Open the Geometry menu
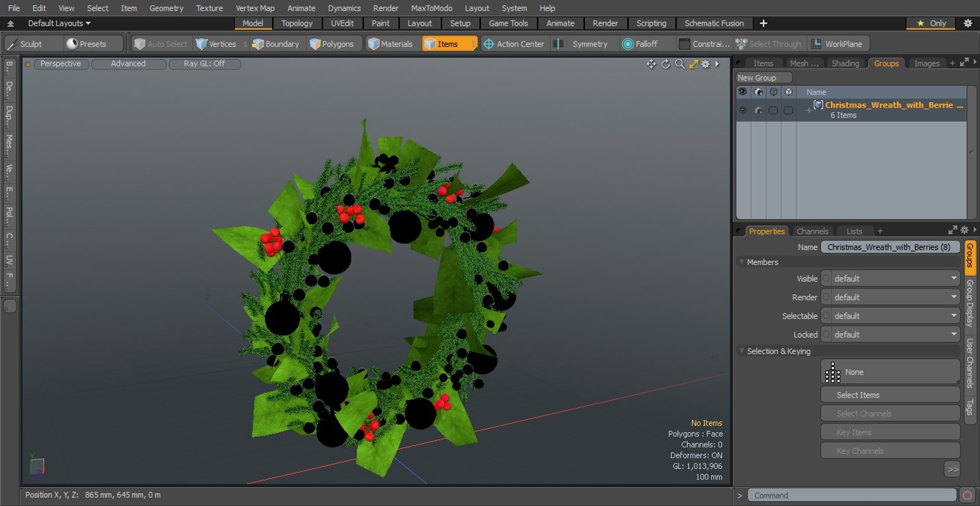Screen dimensions: 980x506 point(166,8)
